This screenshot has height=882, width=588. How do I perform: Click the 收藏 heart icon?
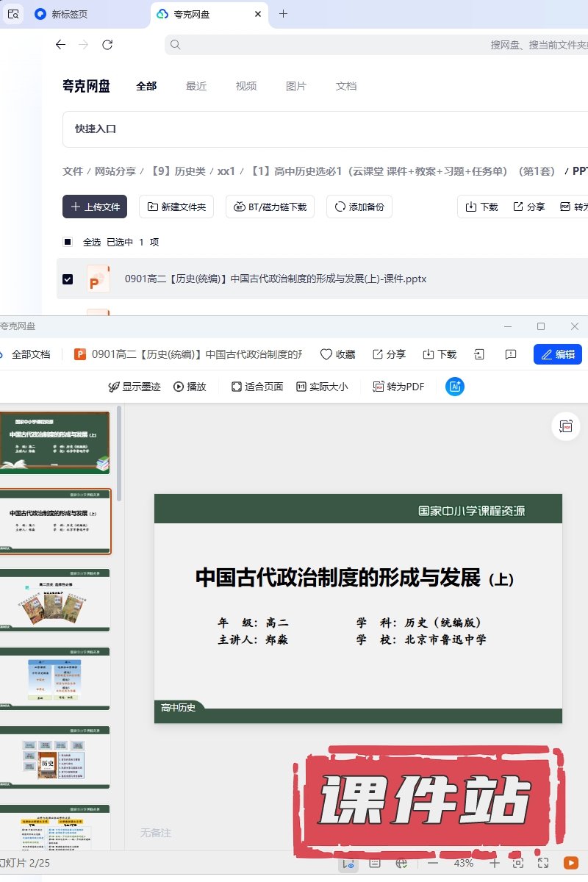[326, 354]
